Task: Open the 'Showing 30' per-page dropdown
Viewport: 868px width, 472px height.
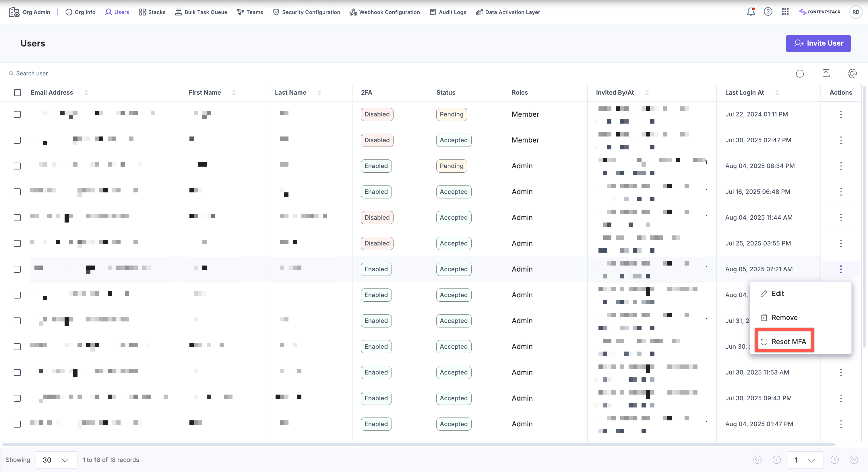Action: tap(56, 460)
